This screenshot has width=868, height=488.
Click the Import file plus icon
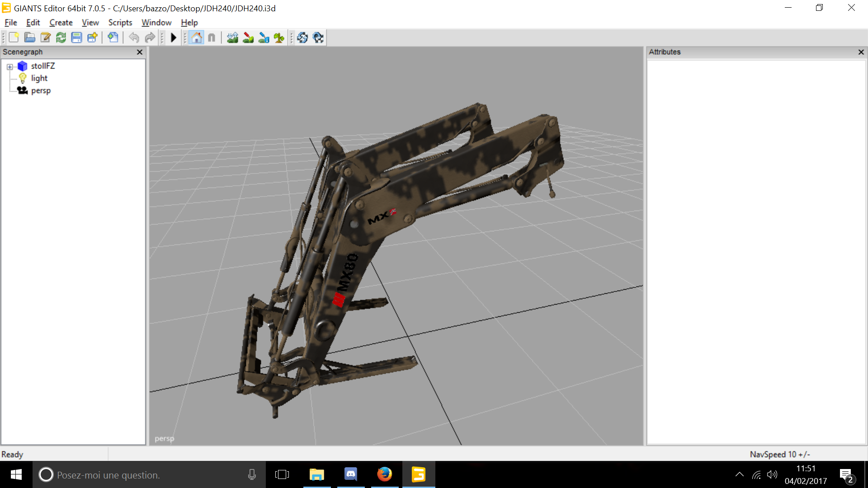(x=113, y=38)
